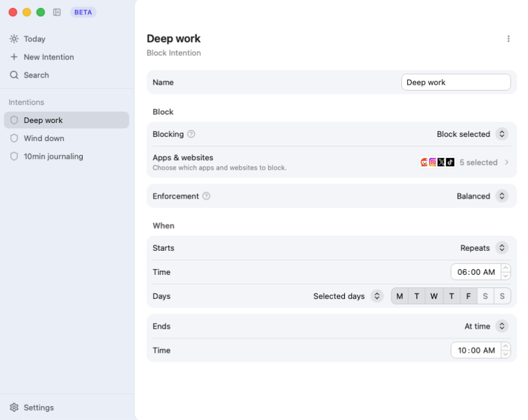
Task: Select the 10min journaling intention
Action: pos(67,157)
